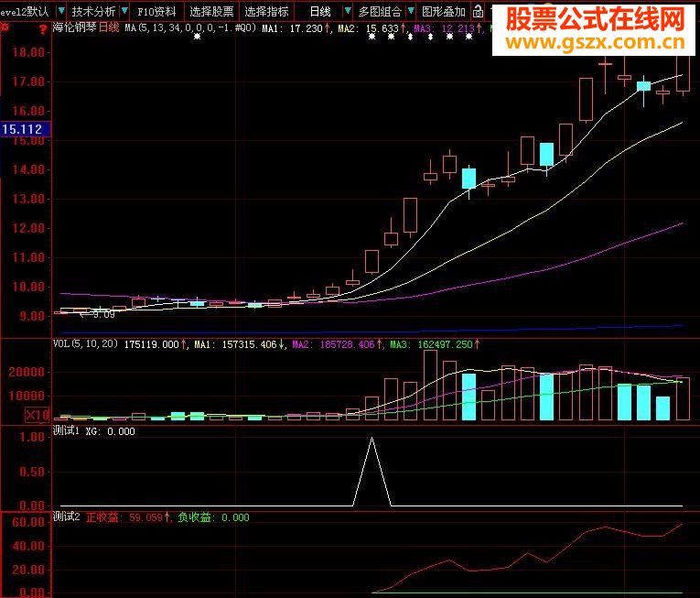700x598 pixels.
Task: Click the 60.00 axis label in 测试2
Action: pyautogui.click(x=27, y=522)
